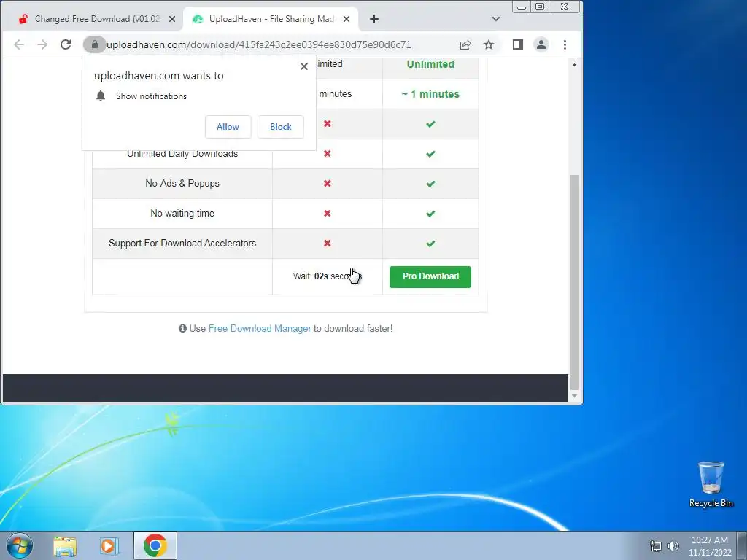
Task: Click 'No-Ads & Popups' row label
Action: tap(182, 183)
